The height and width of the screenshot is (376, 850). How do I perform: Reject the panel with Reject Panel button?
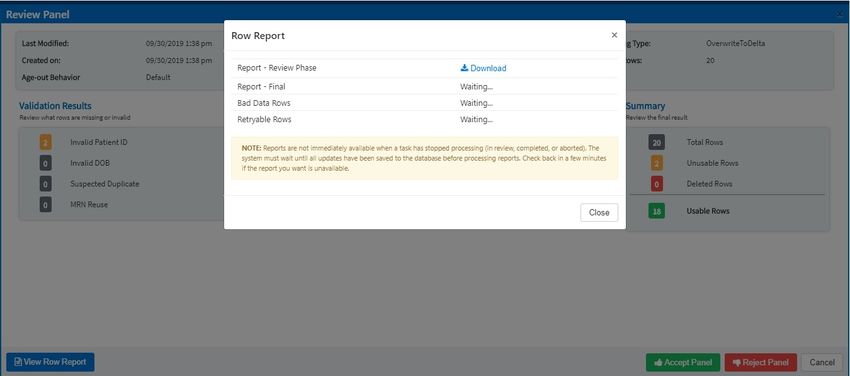click(761, 362)
